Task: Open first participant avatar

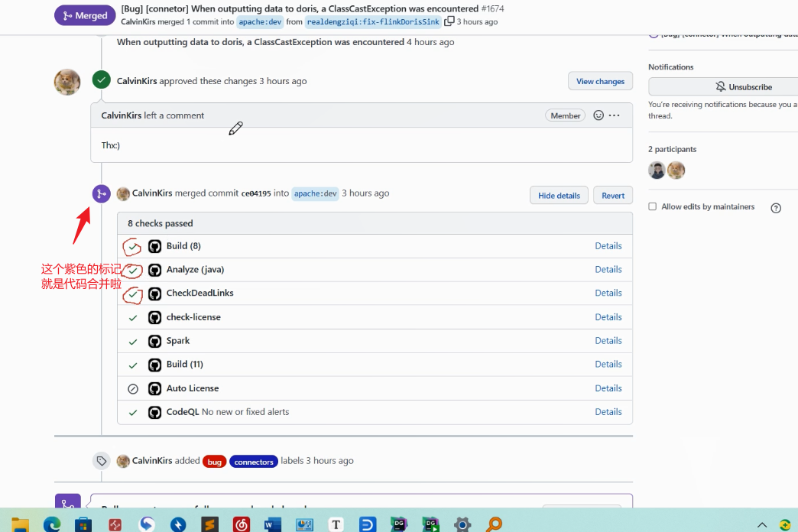Action: click(x=657, y=170)
